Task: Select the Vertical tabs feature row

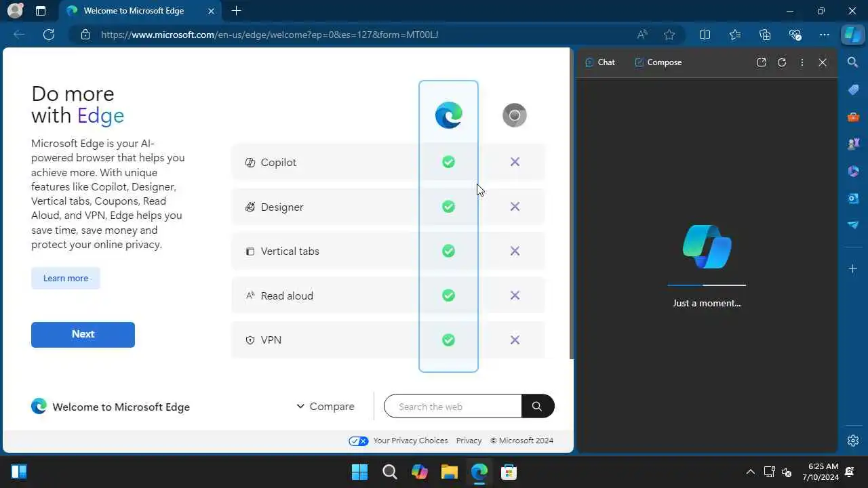Action: [388, 251]
